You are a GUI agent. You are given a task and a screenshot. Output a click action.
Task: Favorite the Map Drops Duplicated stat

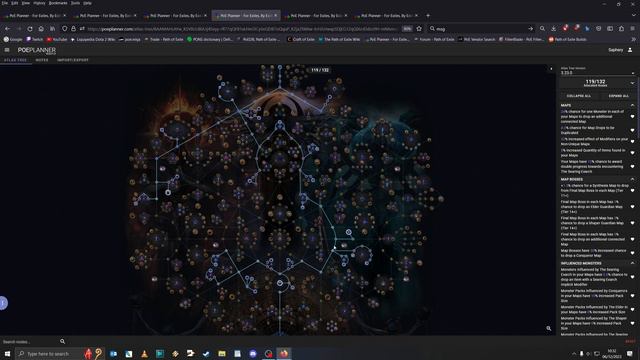[632, 130]
